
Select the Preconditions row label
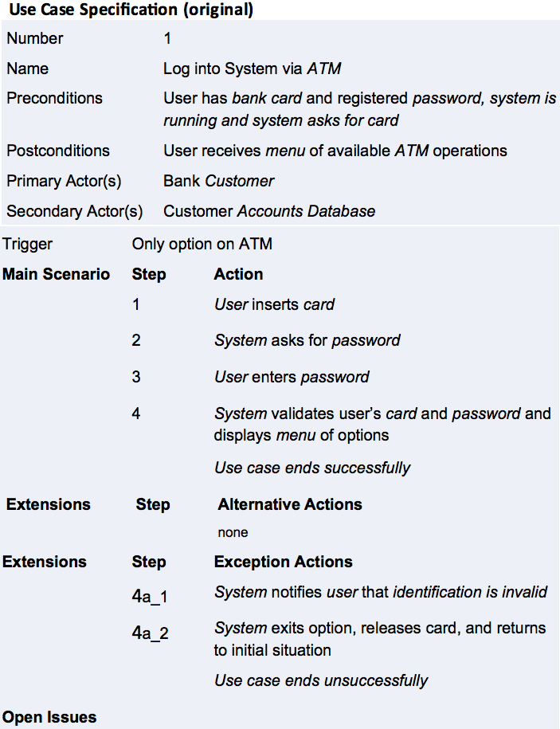[55, 98]
